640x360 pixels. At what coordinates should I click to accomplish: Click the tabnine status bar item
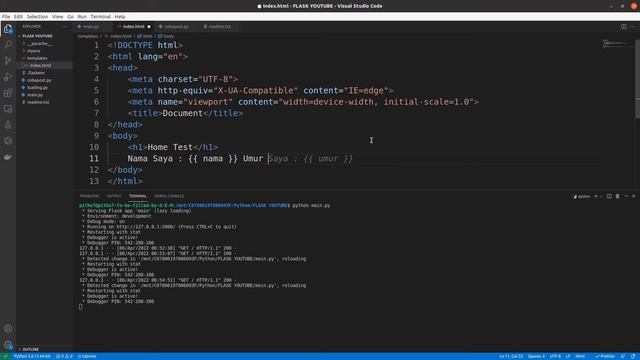click(87, 356)
